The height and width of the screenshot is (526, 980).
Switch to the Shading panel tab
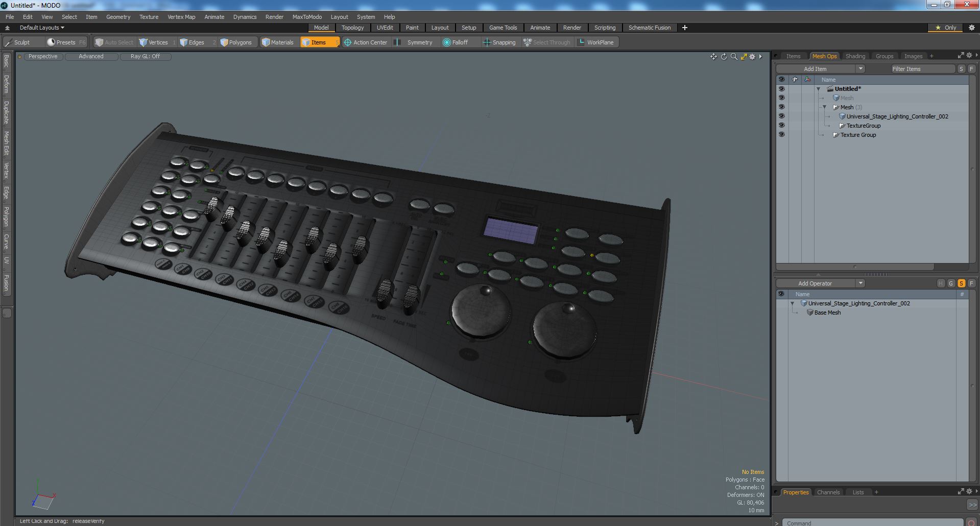coord(855,56)
